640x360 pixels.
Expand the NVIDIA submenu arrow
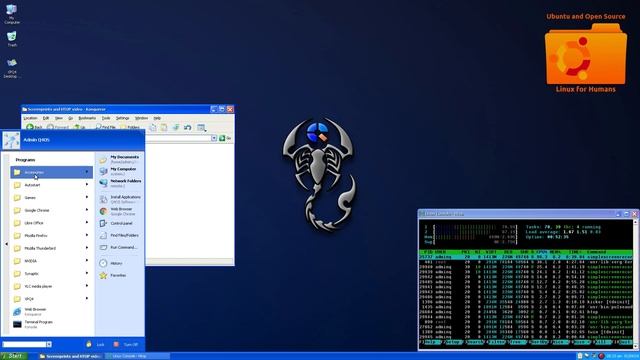click(x=87, y=260)
